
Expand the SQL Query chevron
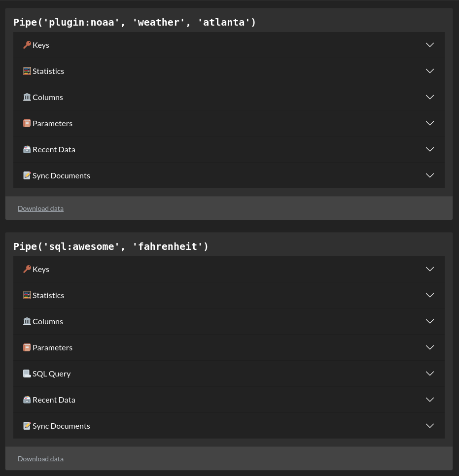(429, 374)
